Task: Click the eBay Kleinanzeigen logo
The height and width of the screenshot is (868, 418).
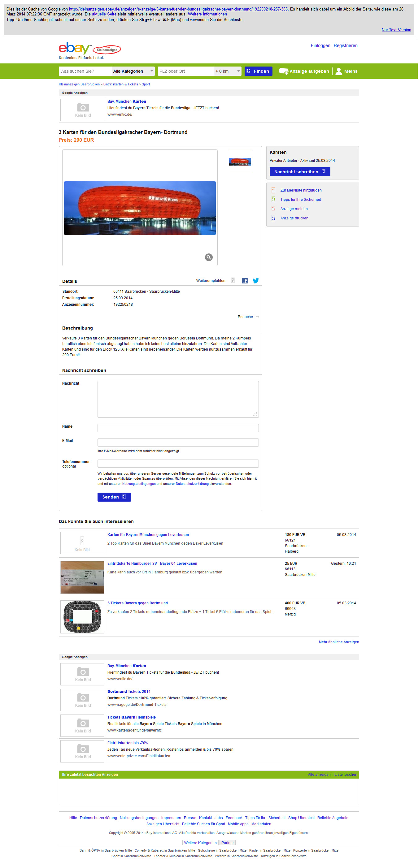Action: (x=90, y=49)
